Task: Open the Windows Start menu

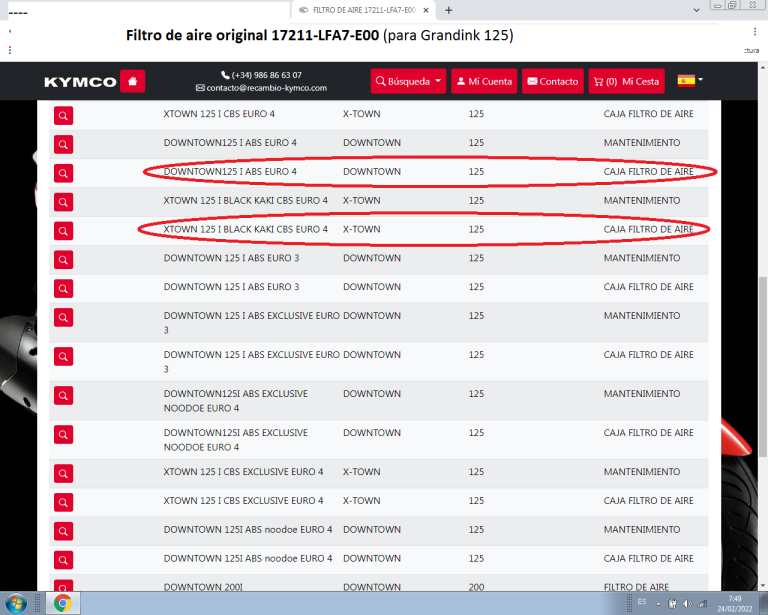Action: tap(17, 603)
